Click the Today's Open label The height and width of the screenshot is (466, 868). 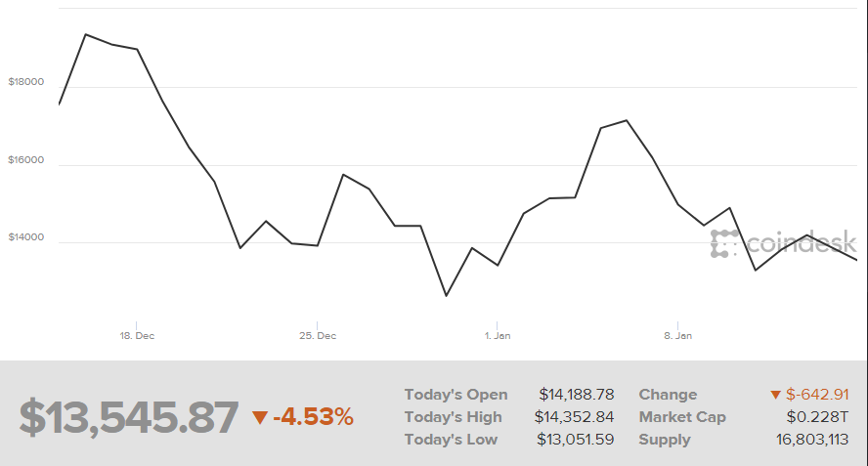(456, 395)
